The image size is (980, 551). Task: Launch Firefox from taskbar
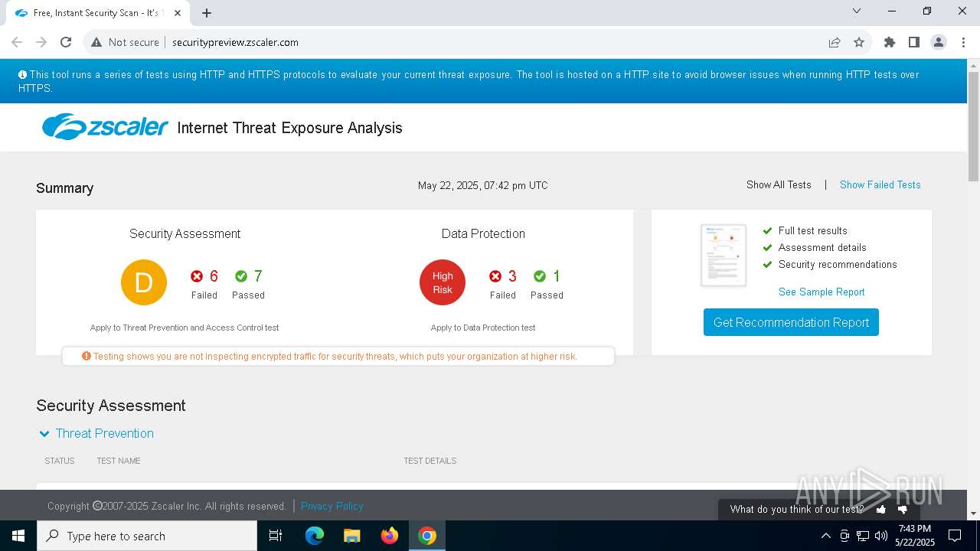(x=390, y=536)
